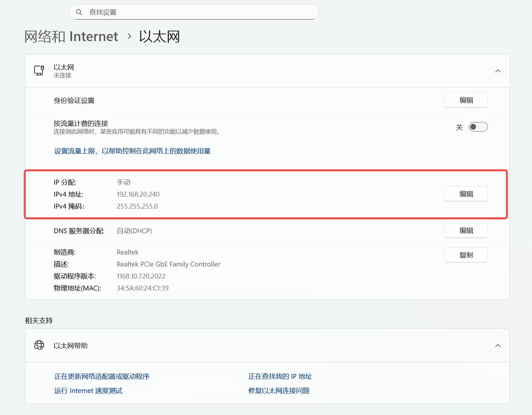Click the IPv4 地址 label
The width and height of the screenshot is (532, 415).
(69, 194)
